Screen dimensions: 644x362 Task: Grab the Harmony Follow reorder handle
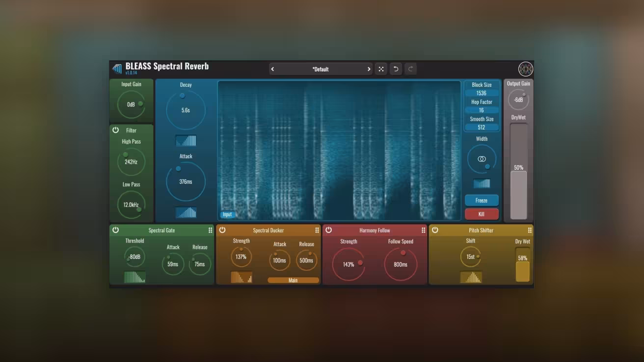[x=423, y=230]
